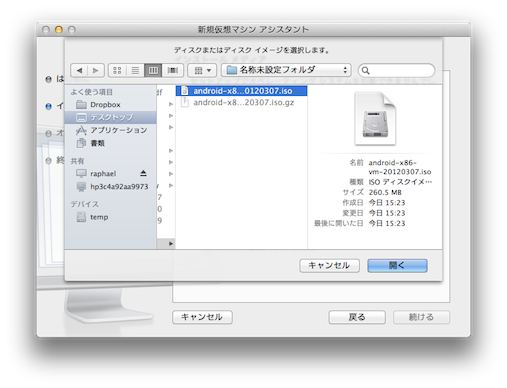Switch to Cover Flow view mode
The height and width of the screenshot is (388, 507).
(172, 70)
